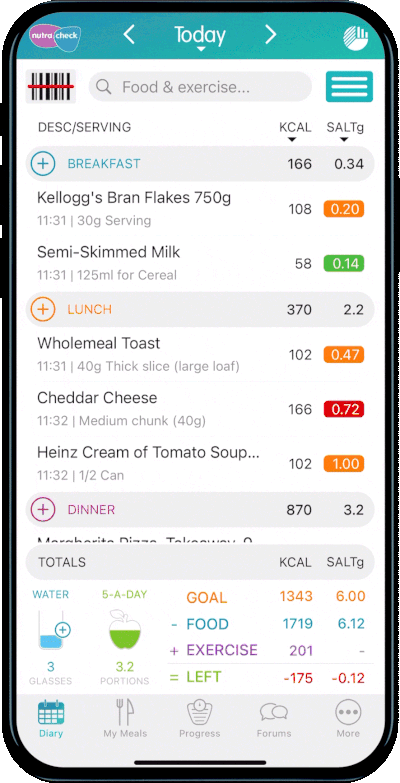Tap the barcode scanner icon

click(x=50, y=86)
